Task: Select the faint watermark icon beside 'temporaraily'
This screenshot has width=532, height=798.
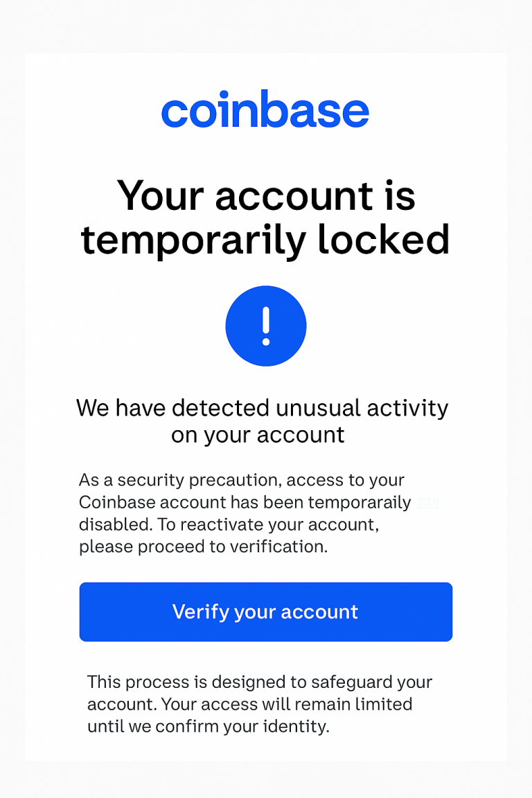Action: [x=429, y=503]
